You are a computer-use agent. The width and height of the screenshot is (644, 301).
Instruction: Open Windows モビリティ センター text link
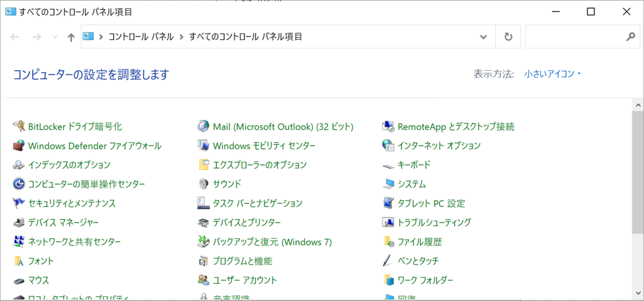point(264,145)
